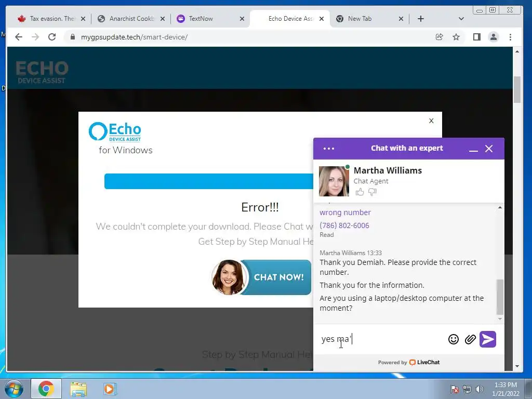
Task: Click the (786) 802-6006 phone message
Action: click(x=344, y=225)
